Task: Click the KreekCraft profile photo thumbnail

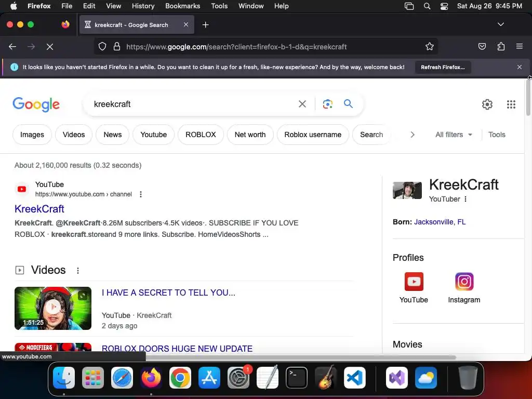Action: click(407, 190)
